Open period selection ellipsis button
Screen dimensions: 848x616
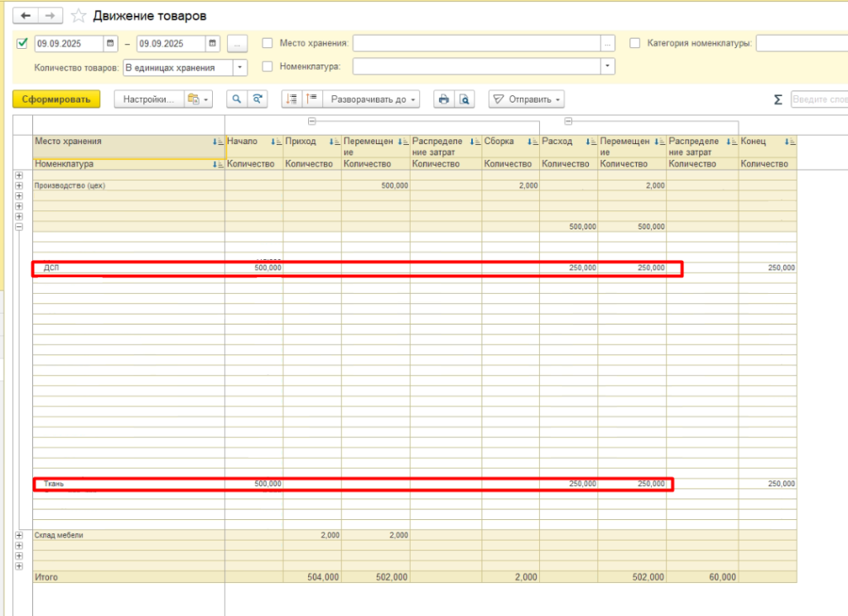[237, 43]
